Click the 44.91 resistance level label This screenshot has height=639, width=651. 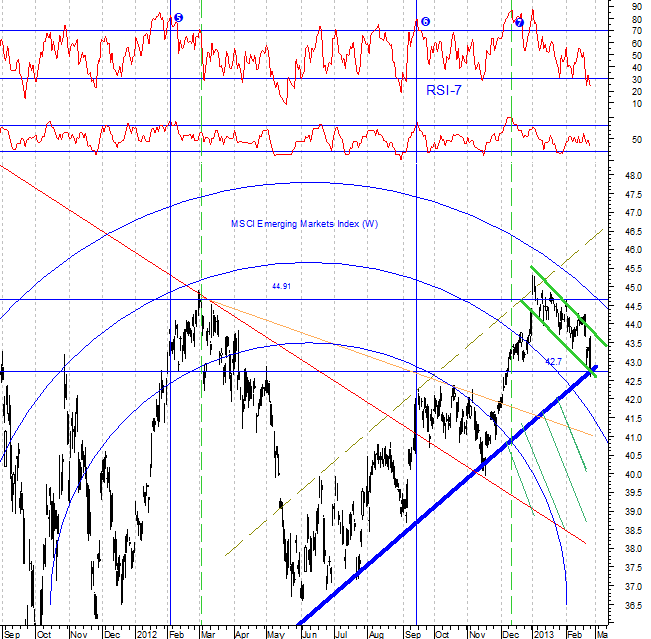click(281, 286)
